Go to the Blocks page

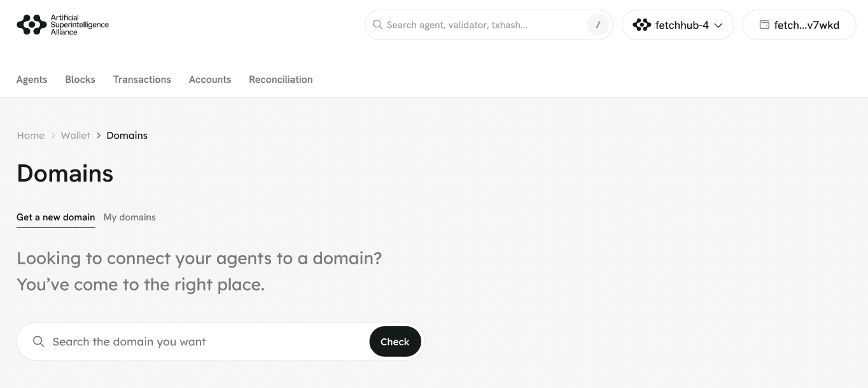tap(80, 80)
